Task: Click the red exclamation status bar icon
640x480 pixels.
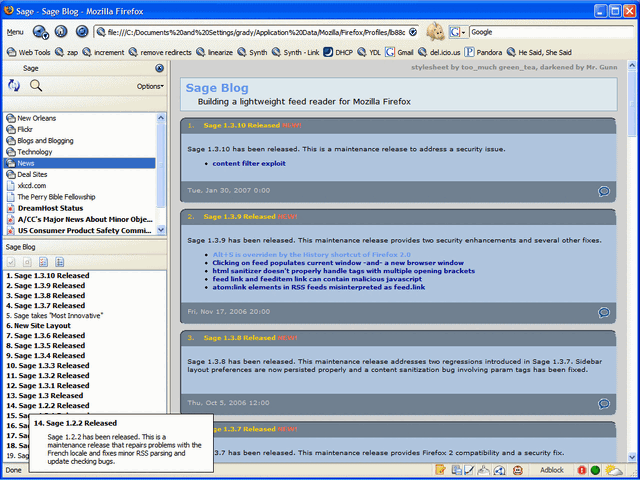Action: click(x=582, y=470)
